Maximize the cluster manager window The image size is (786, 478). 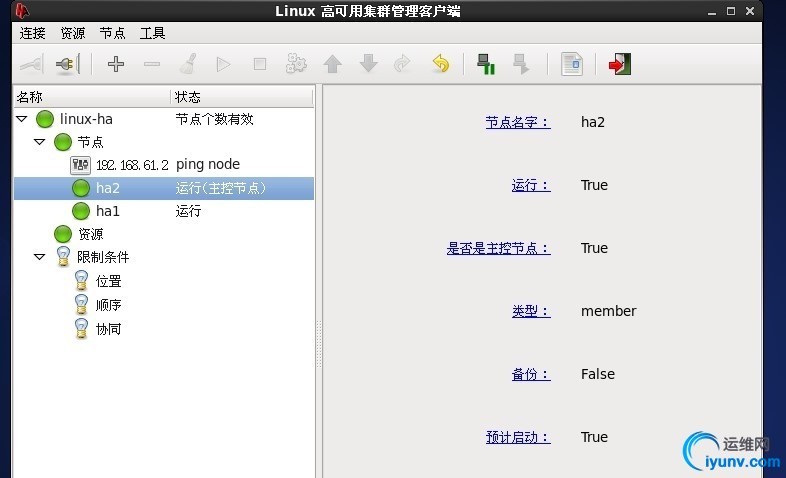pos(731,11)
